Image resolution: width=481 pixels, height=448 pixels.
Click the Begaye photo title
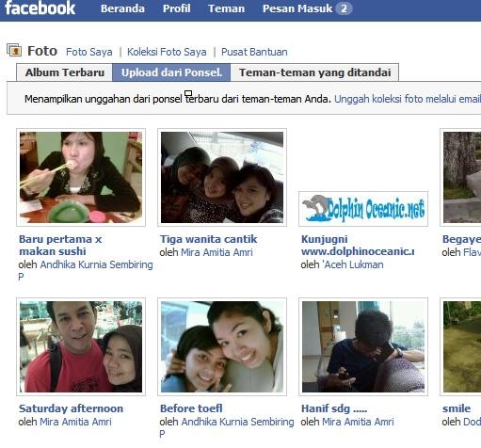[461, 239]
